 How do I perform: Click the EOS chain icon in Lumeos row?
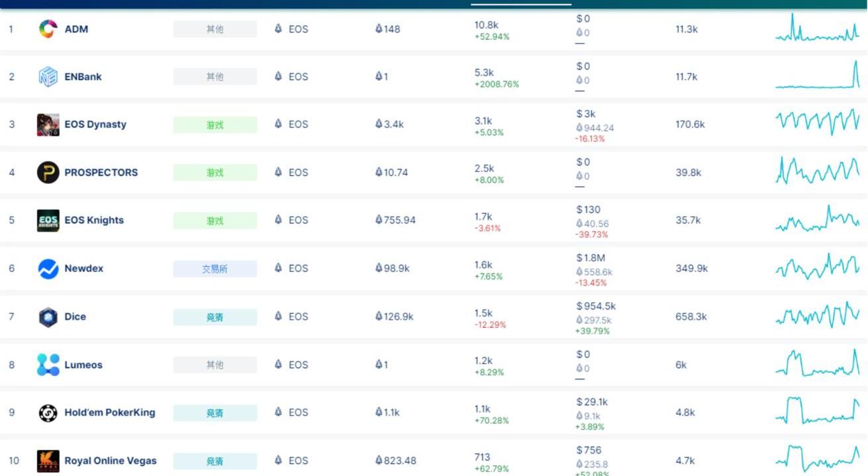tap(278, 364)
